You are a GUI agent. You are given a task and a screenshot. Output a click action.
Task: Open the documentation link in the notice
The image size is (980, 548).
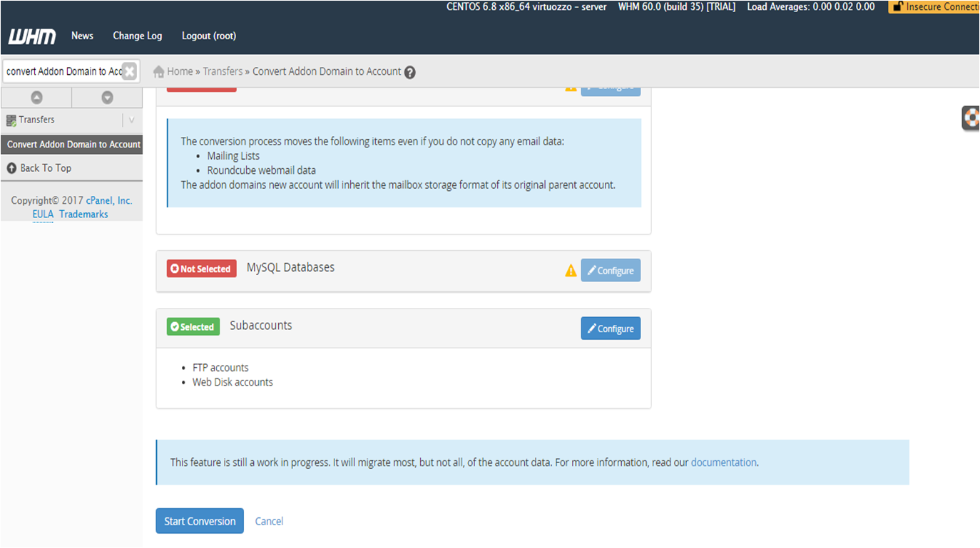[x=723, y=462]
